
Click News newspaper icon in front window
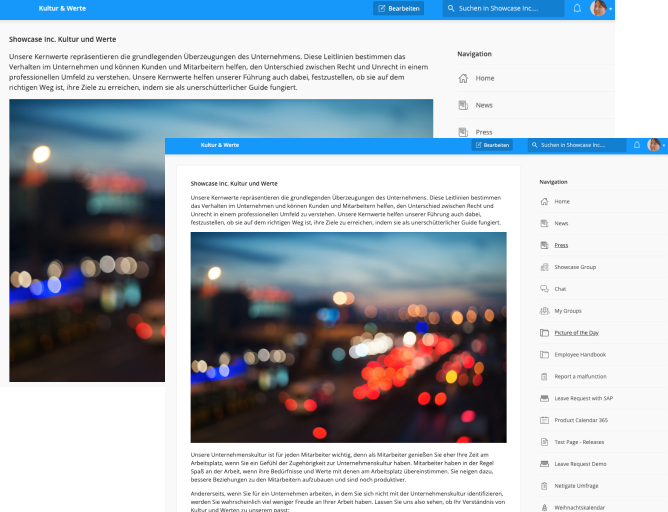click(544, 223)
